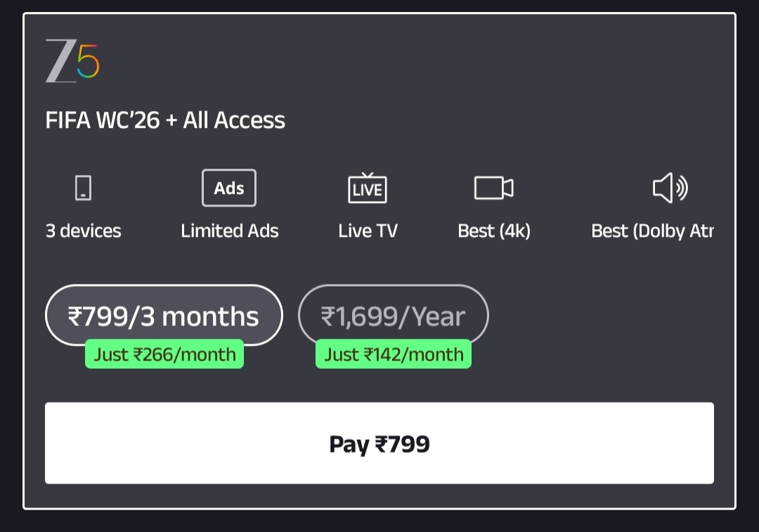Click the video camera quality icon
This screenshot has height=532, width=759.
click(x=494, y=188)
